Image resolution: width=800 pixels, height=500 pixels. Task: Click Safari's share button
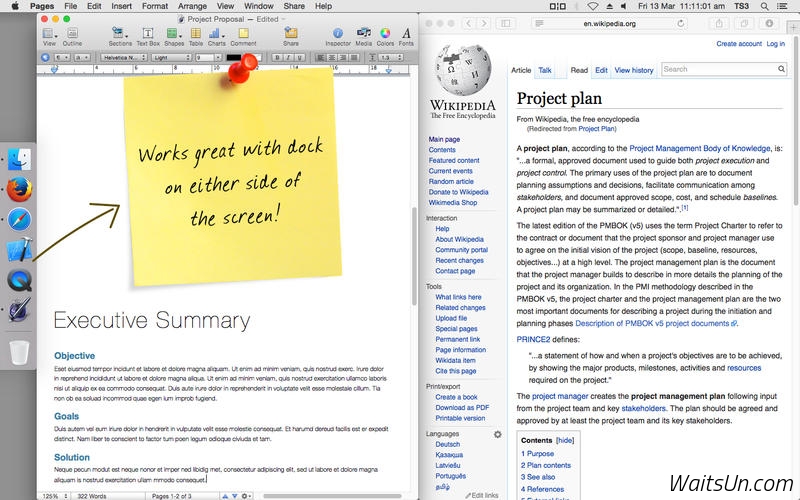click(x=719, y=23)
